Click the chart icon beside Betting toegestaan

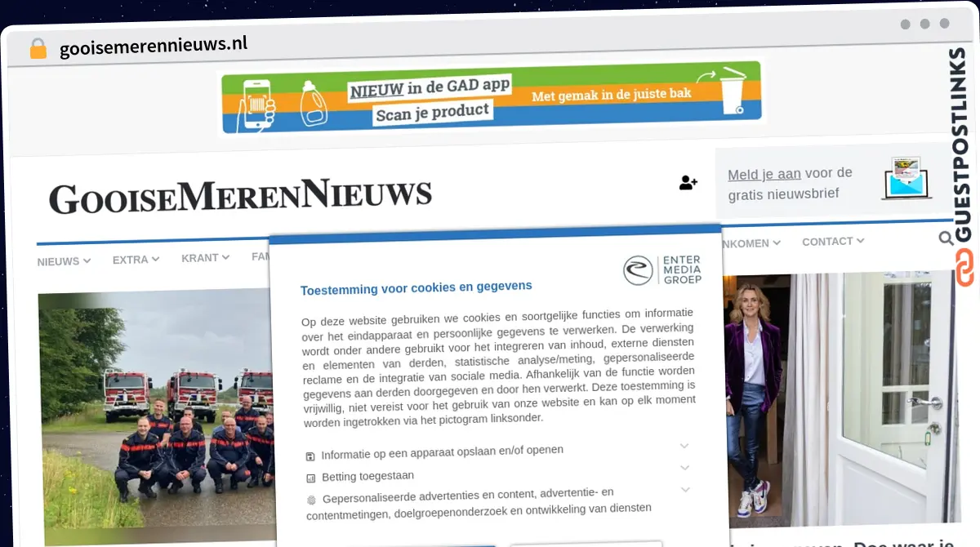pyautogui.click(x=310, y=478)
